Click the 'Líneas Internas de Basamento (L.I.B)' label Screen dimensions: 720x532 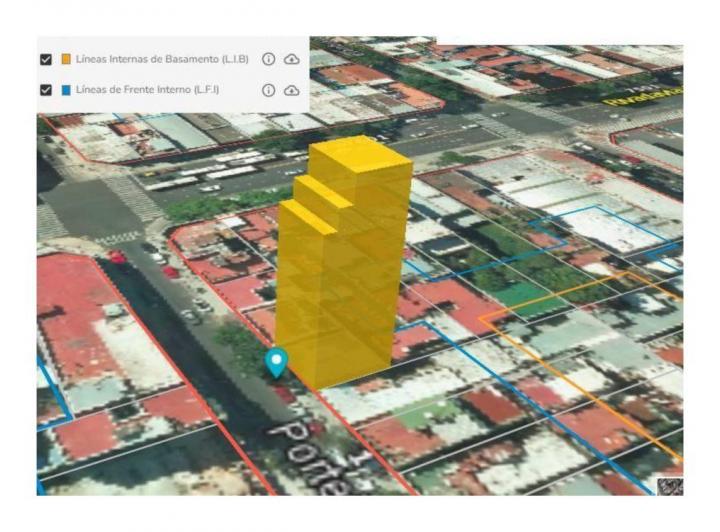coord(162,59)
